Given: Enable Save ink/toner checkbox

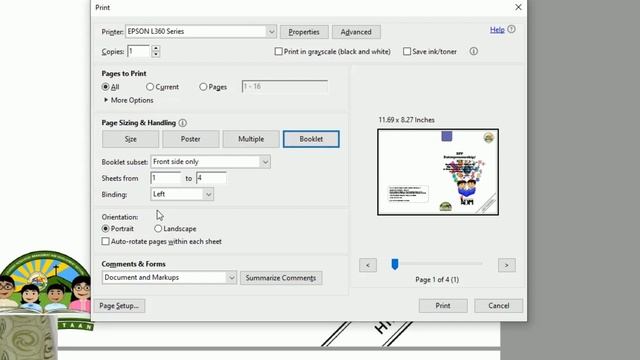Looking at the screenshot, I should tap(407, 51).
